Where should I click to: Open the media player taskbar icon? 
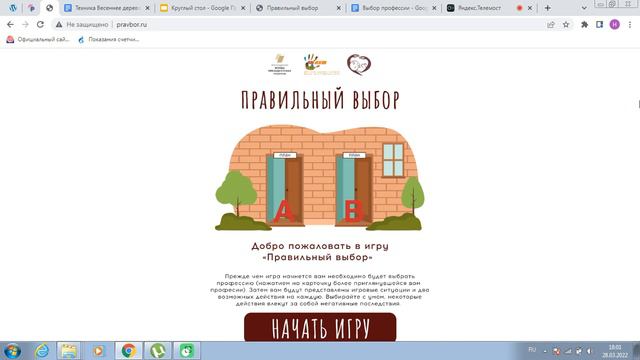point(98,351)
